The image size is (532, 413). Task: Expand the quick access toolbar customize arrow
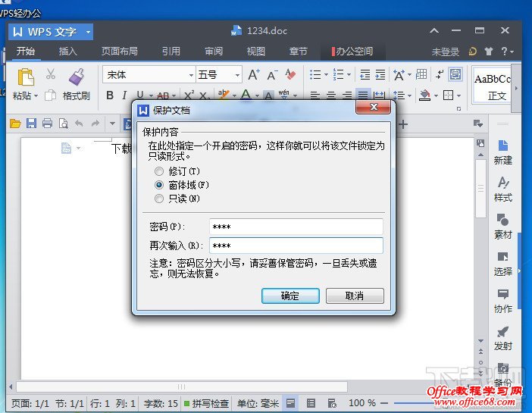click(x=112, y=124)
